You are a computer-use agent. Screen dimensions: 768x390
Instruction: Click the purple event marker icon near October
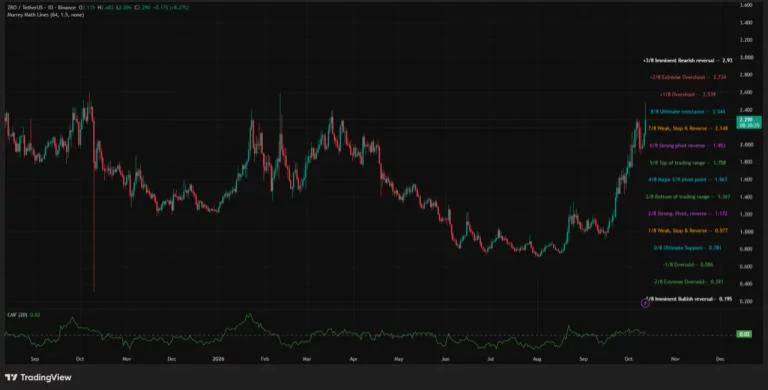click(645, 303)
